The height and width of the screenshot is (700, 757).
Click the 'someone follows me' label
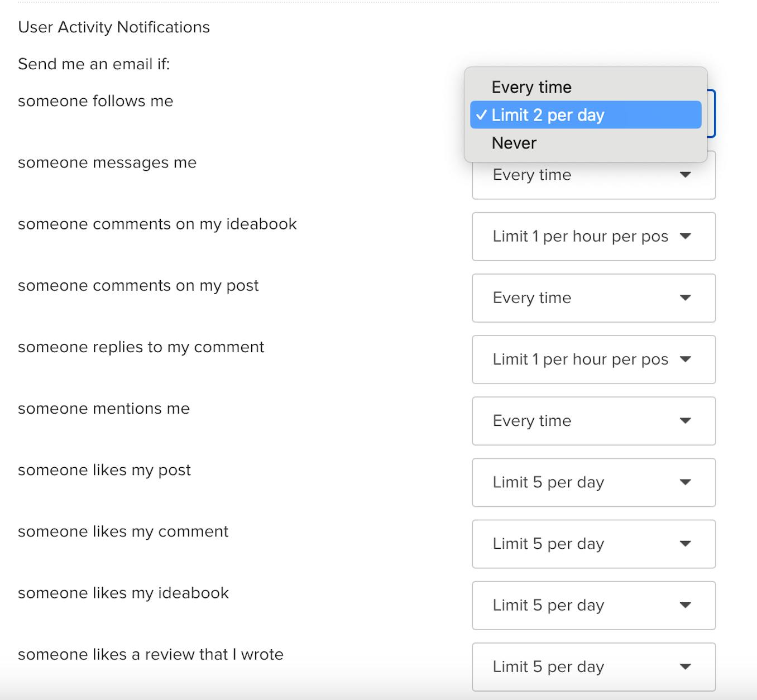tap(95, 101)
